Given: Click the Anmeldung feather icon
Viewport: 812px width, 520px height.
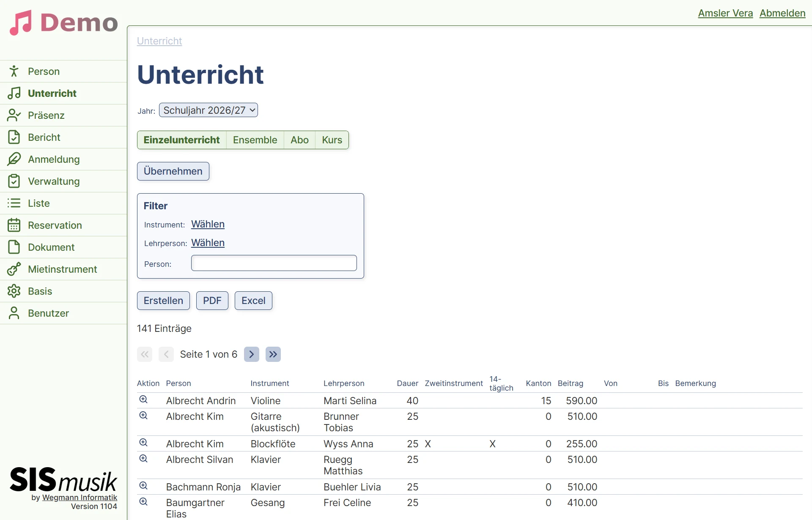Looking at the screenshot, I should pos(14,159).
